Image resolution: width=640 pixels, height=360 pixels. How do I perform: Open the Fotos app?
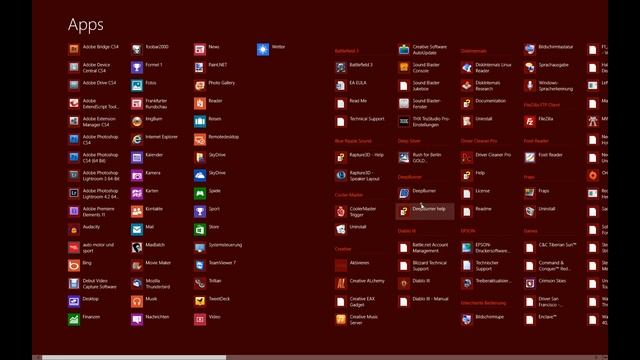click(144, 85)
